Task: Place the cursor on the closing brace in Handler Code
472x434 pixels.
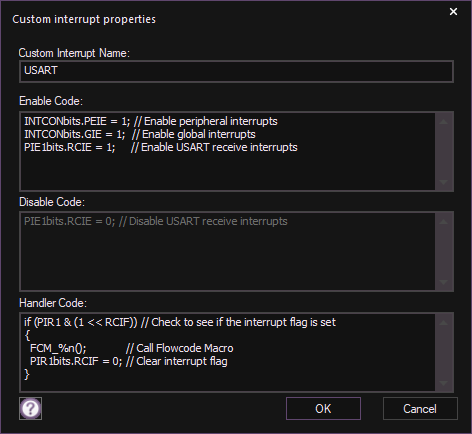Action: click(27, 375)
